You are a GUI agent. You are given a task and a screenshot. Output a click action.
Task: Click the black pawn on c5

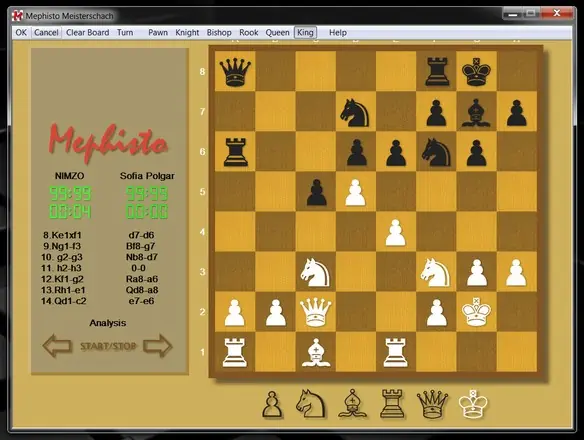click(317, 192)
